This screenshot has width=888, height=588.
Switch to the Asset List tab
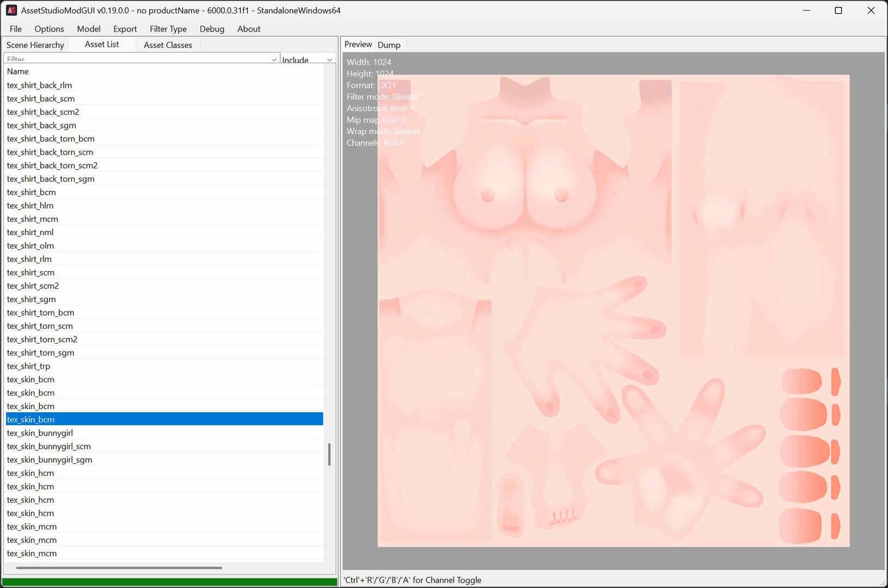pos(102,44)
